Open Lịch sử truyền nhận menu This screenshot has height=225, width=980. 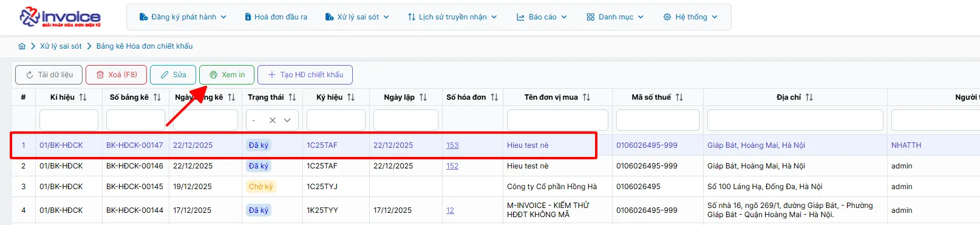point(452,17)
